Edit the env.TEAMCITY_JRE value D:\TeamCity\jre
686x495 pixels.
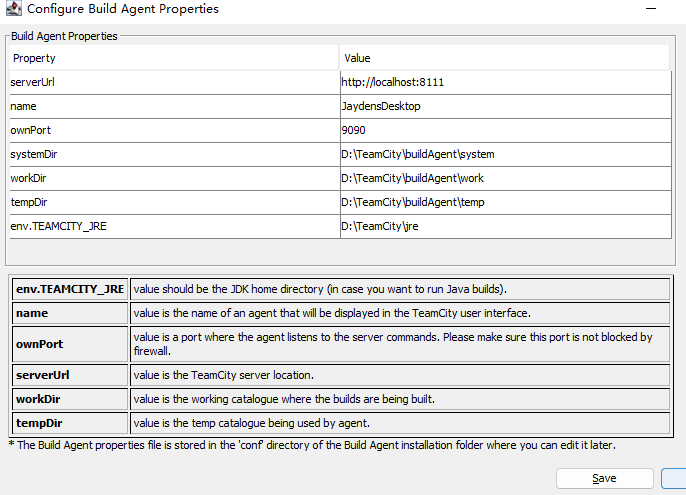(506, 227)
